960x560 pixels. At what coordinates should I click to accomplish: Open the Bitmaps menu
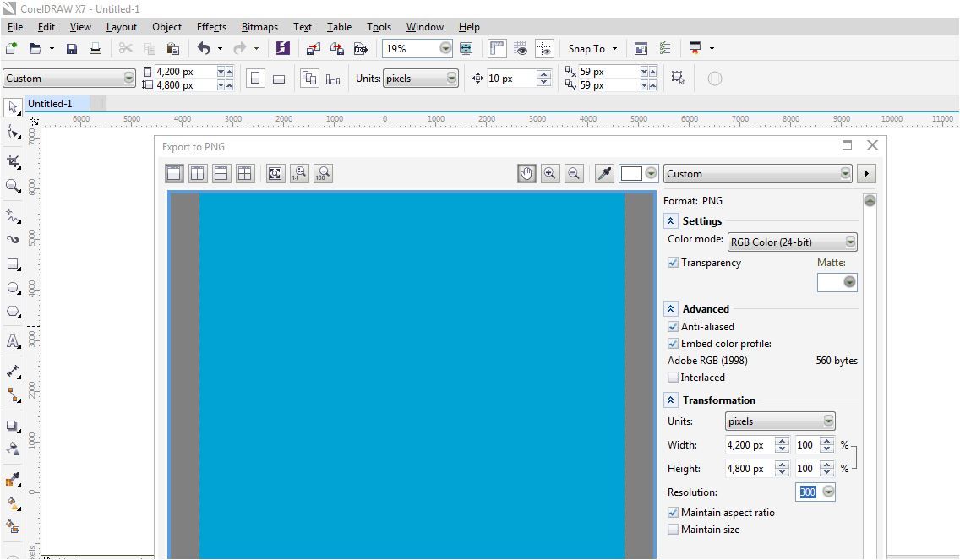click(x=259, y=27)
